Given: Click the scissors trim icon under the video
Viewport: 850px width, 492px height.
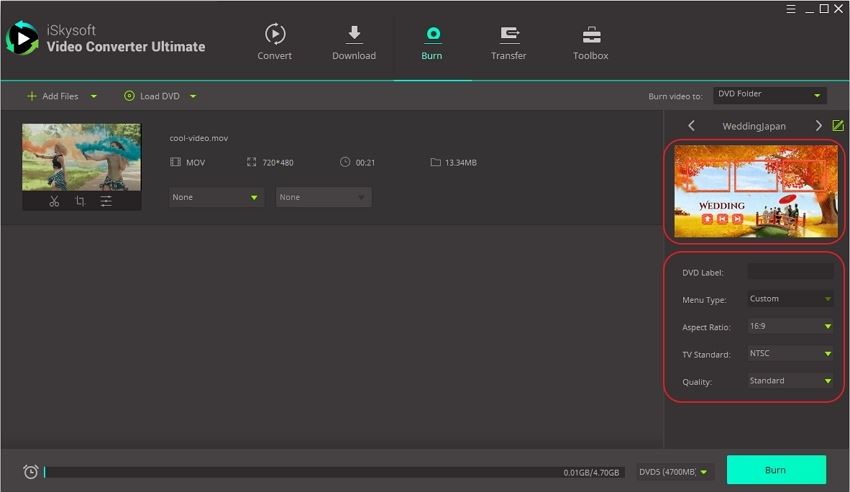Looking at the screenshot, I should [54, 201].
